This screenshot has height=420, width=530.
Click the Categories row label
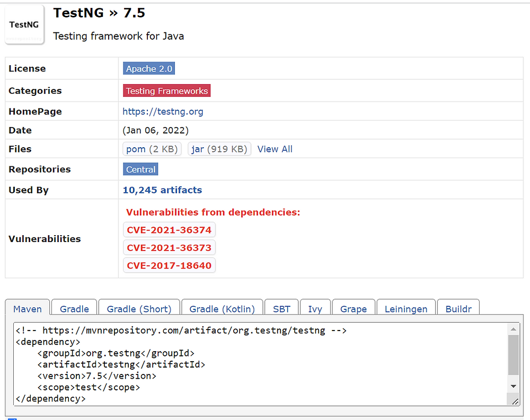35,91
